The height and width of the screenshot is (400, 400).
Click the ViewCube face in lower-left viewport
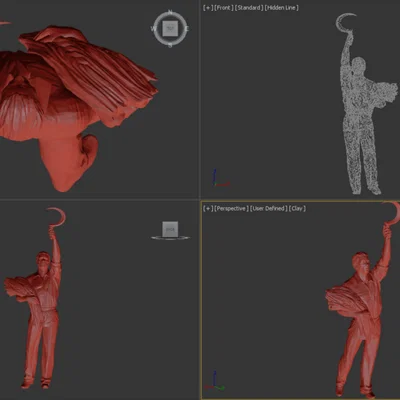point(170,229)
